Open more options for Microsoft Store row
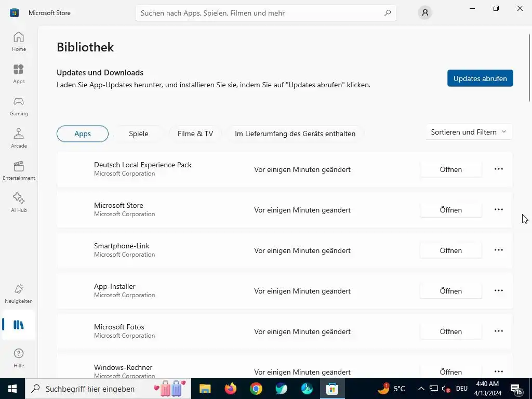This screenshot has width=532, height=399. click(498, 210)
